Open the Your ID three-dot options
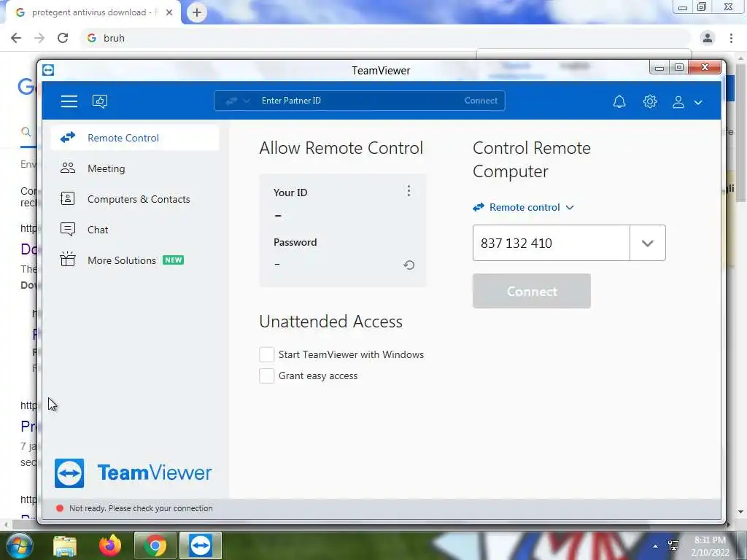Viewport: 747px width, 560px height. coord(409,191)
